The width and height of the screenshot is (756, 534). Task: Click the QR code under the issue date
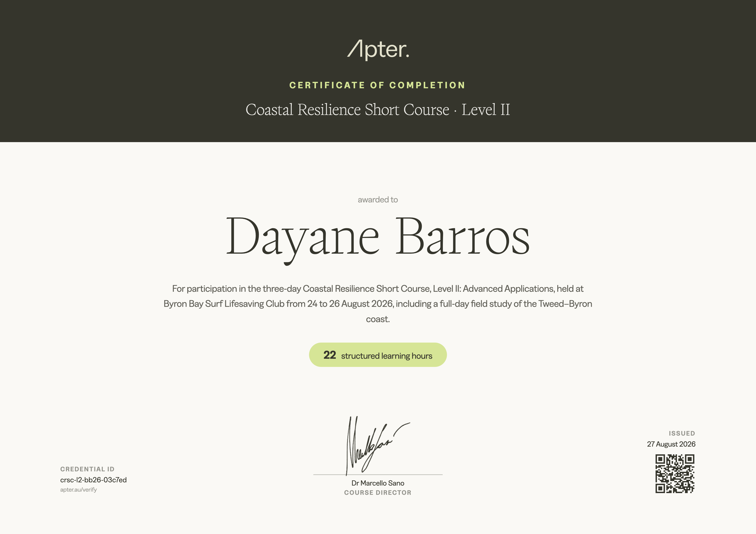(675, 474)
